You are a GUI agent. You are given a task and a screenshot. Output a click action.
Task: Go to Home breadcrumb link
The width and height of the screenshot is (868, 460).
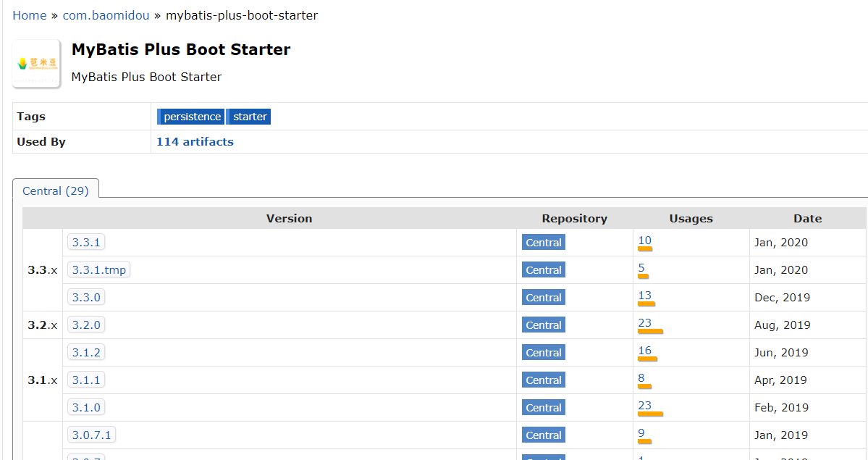pyautogui.click(x=29, y=15)
